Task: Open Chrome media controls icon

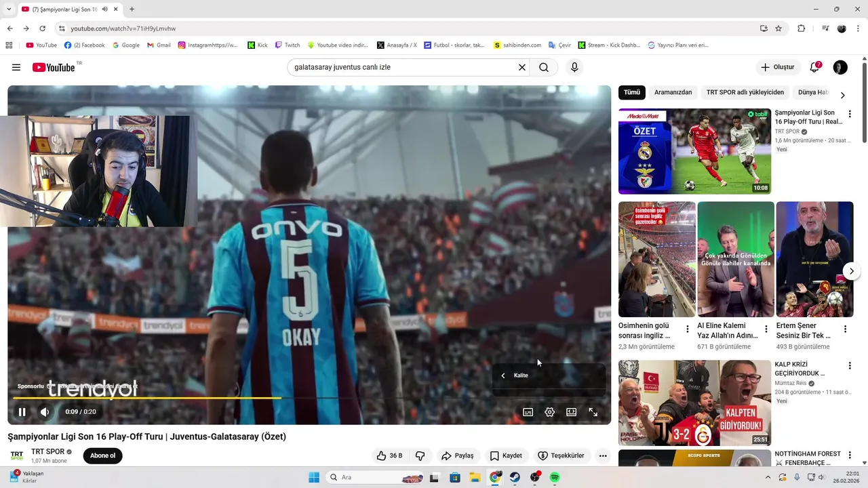Action: (x=825, y=28)
